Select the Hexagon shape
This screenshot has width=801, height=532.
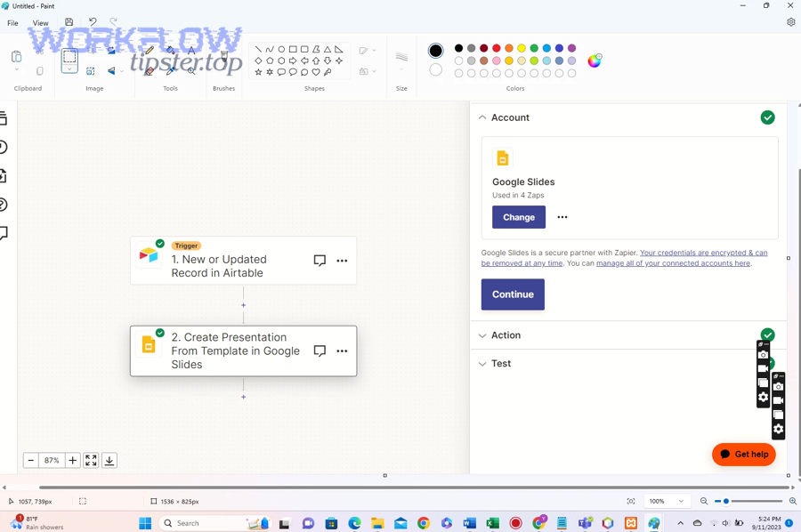pos(281,60)
